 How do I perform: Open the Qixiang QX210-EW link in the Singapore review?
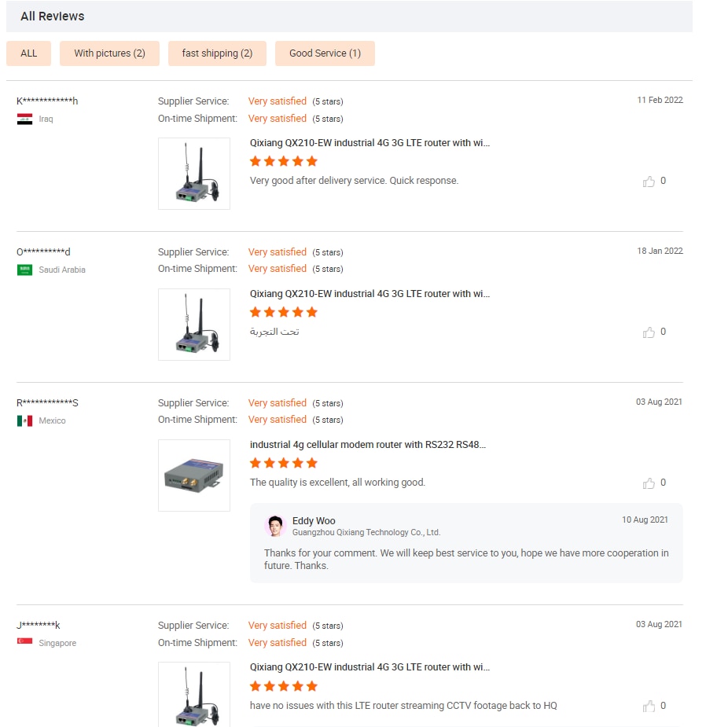pos(370,667)
